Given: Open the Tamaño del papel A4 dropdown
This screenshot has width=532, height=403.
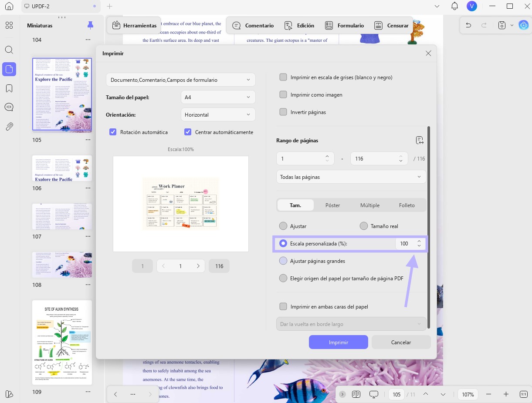Looking at the screenshot, I should pyautogui.click(x=218, y=97).
